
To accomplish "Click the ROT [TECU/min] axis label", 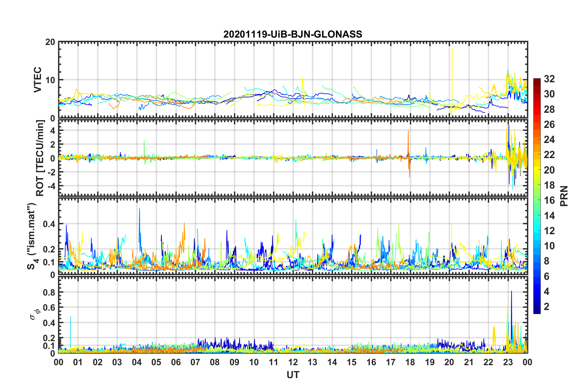I will (40, 158).
